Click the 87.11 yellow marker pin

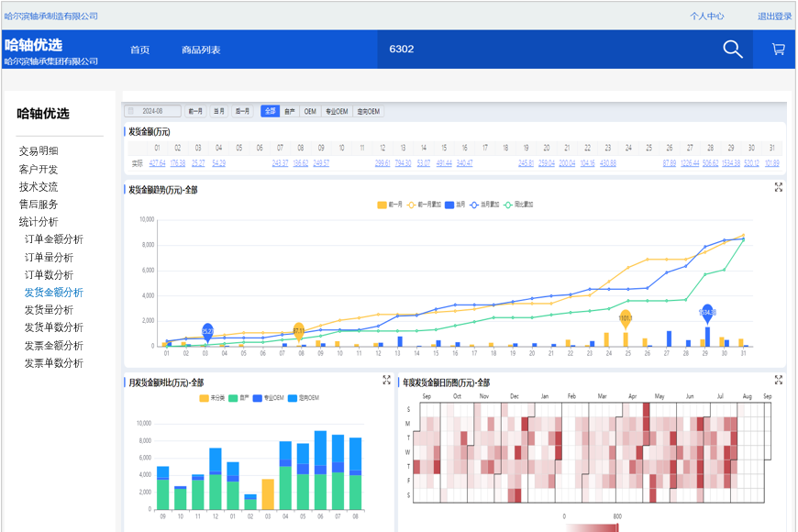(x=299, y=331)
